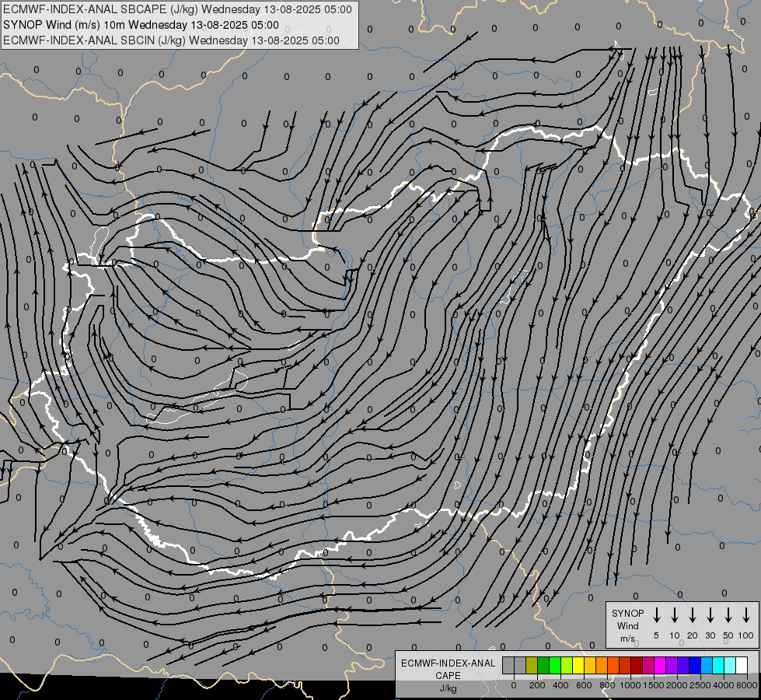Select the pure blue CAPE swatch

pos(694,665)
